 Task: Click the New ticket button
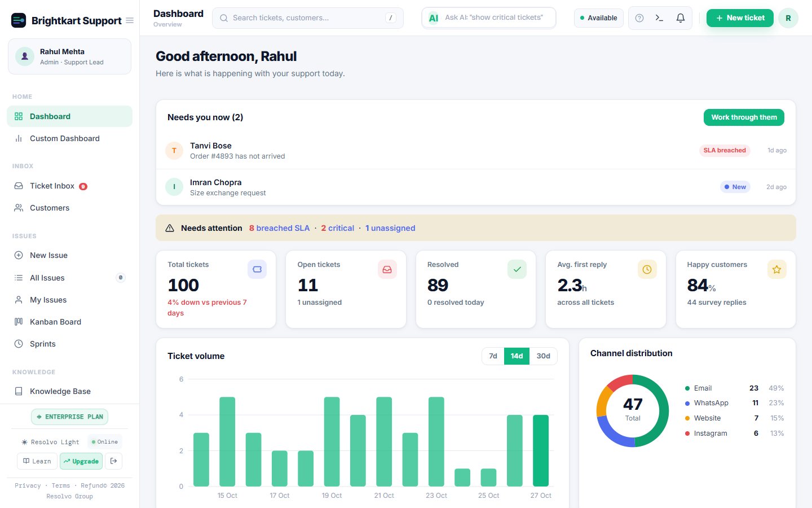[740, 18]
